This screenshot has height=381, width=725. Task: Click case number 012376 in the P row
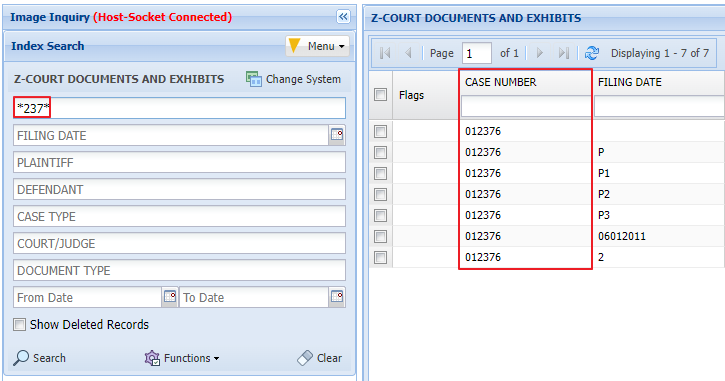483,152
